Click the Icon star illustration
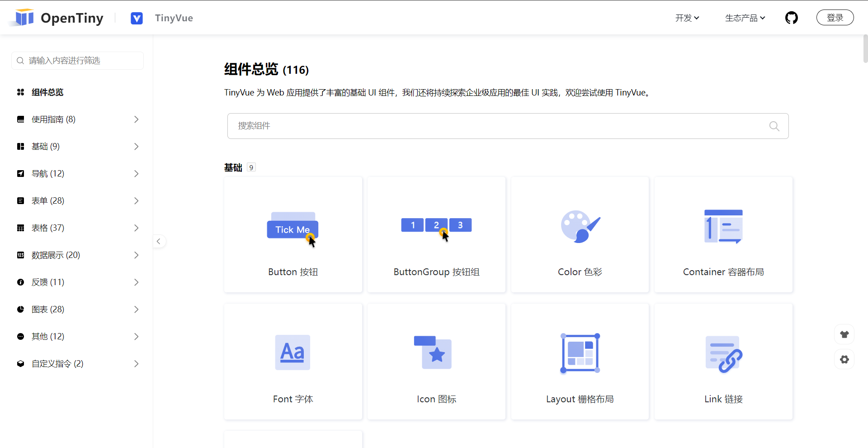 [x=433, y=353]
